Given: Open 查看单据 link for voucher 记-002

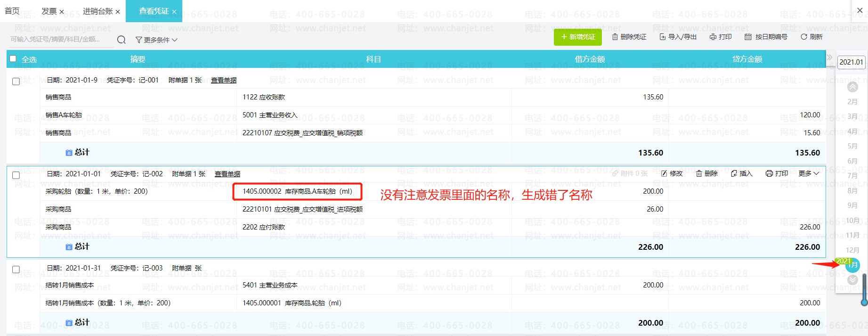Looking at the screenshot, I should (227, 174).
